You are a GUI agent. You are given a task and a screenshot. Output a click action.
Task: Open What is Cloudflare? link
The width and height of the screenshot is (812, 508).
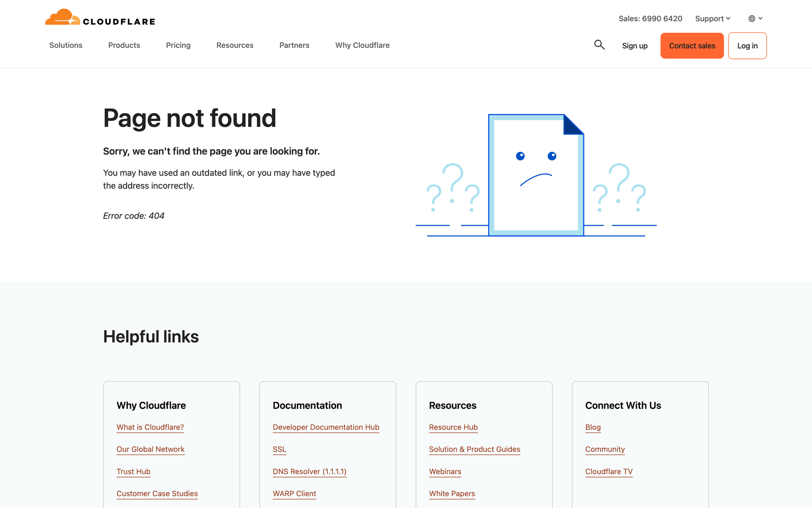[x=150, y=427]
